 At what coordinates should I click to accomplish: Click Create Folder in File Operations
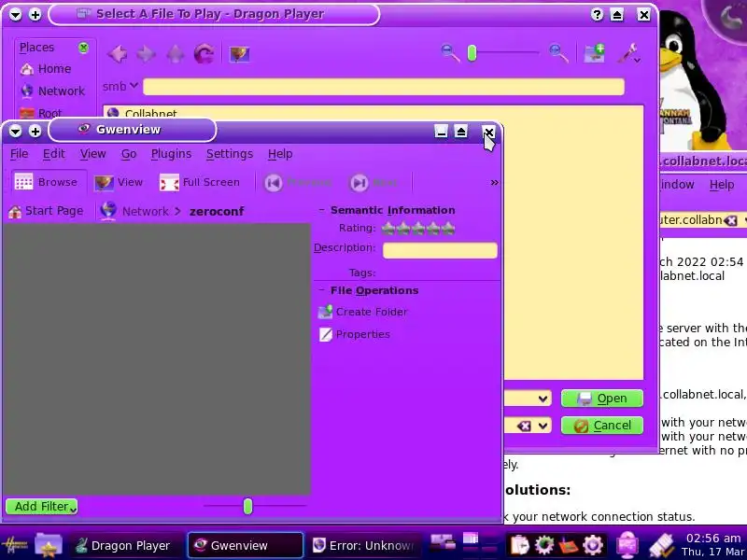(363, 312)
